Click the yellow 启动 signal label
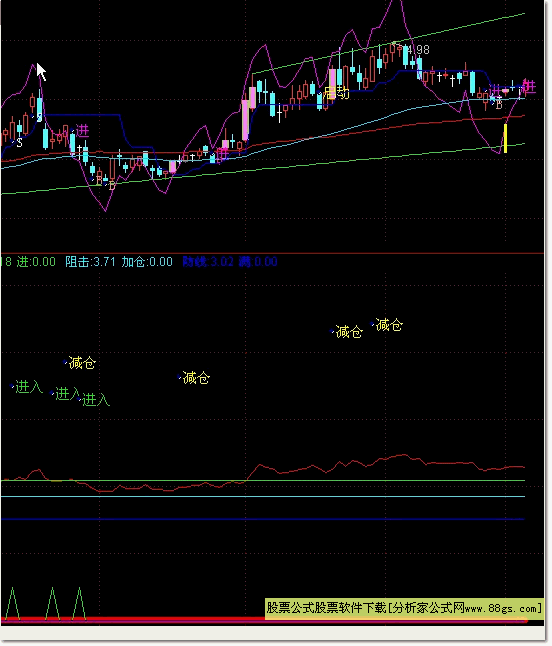 click(336, 93)
